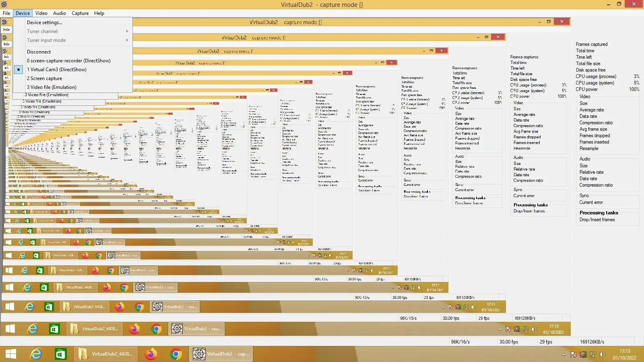
Task: Click the volume speaker tray icon
Action: point(602,354)
